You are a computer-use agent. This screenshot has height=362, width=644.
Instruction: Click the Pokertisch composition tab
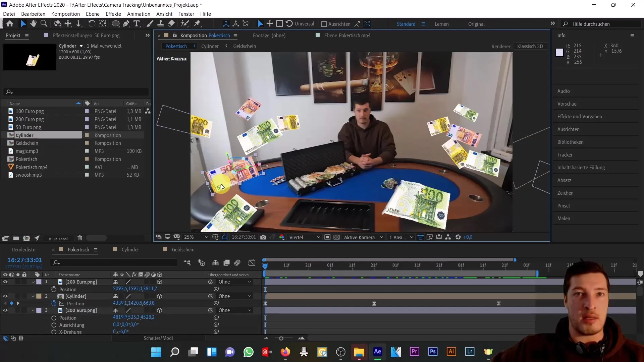coord(78,250)
